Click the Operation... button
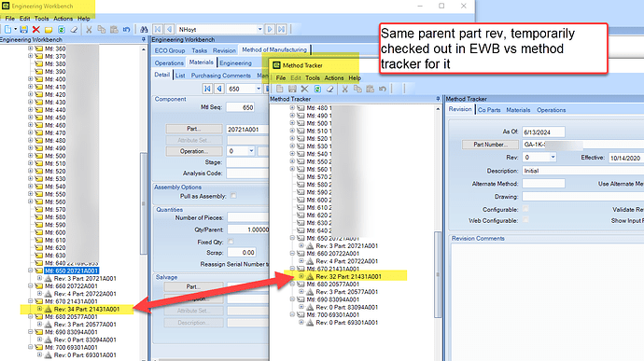Screen dimensions: 644x361 tap(194, 151)
